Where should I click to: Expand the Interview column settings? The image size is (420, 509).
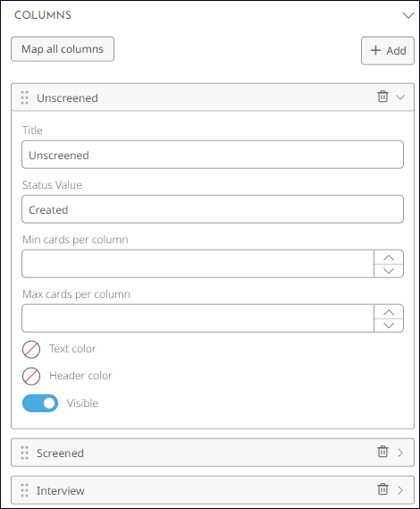pos(400,490)
